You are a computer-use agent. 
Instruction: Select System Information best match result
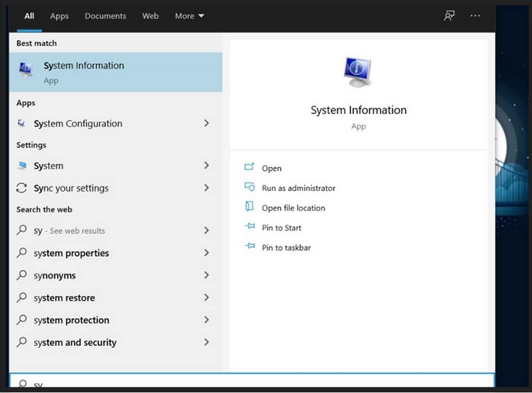pos(116,72)
